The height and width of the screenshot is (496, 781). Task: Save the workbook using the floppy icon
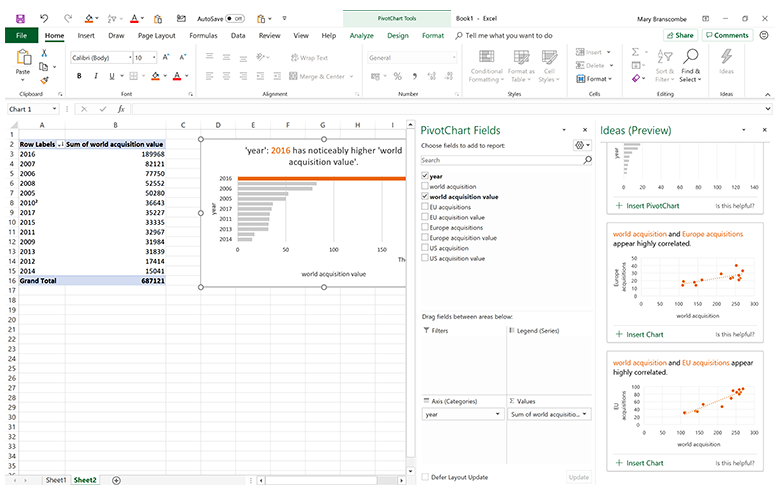click(x=20, y=19)
